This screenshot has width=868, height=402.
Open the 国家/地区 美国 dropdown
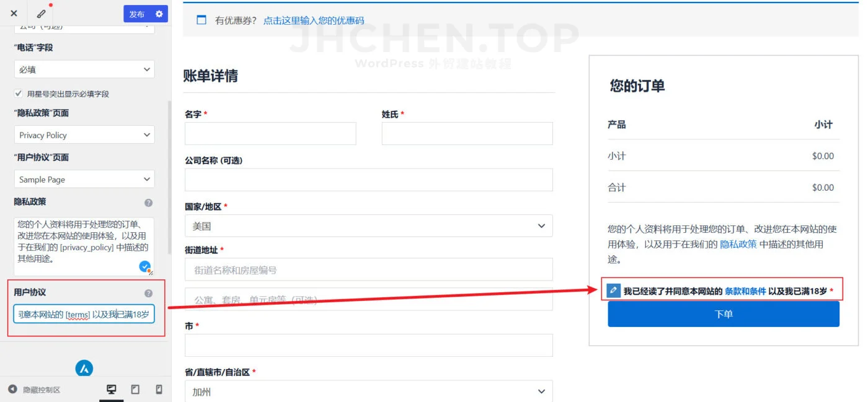(369, 226)
